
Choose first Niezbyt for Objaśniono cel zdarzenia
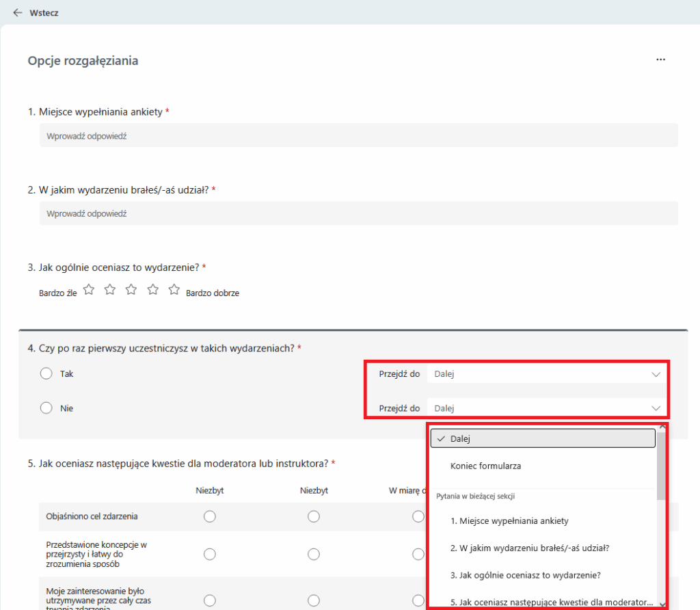[210, 516]
